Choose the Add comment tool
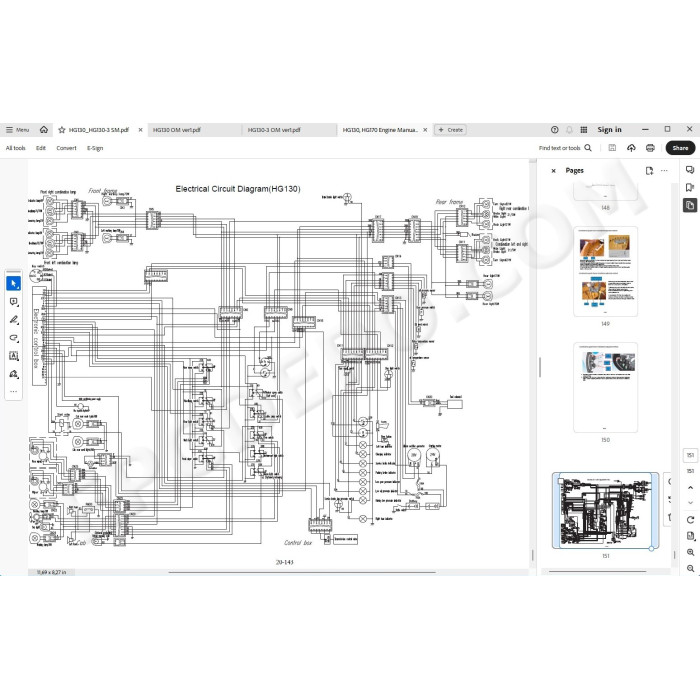The width and height of the screenshot is (700, 700). 13,302
